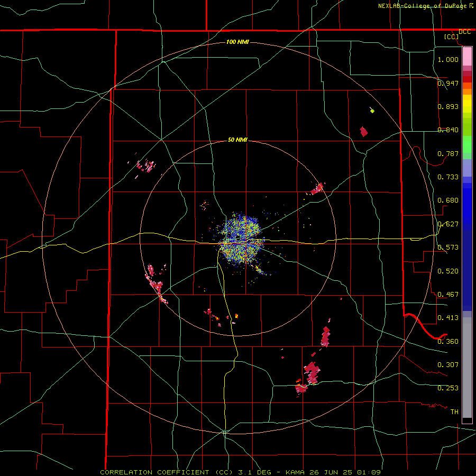Select the 0.627 legend value
The height and width of the screenshot is (476, 476).
point(448,224)
